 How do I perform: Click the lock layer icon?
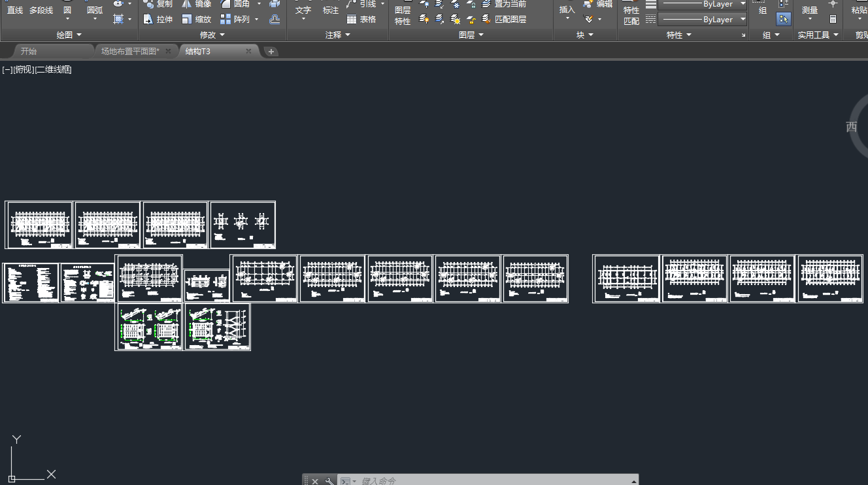pyautogui.click(x=471, y=4)
